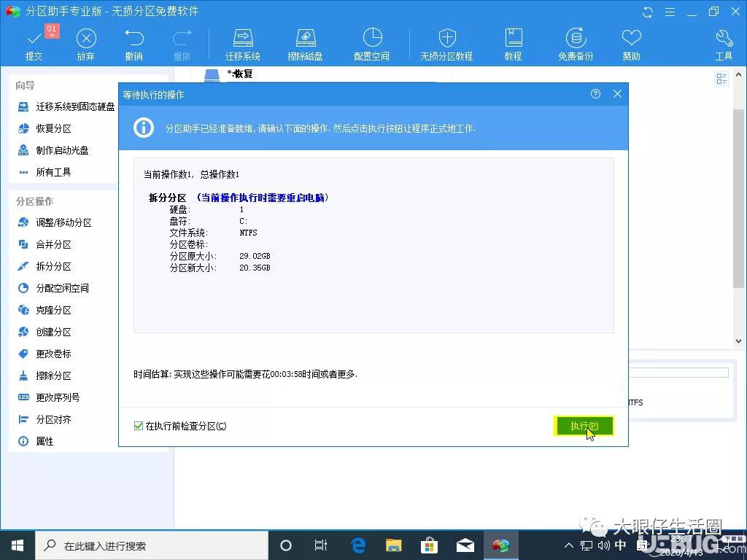Open 所有工具 in sidebar
The width and height of the screenshot is (747, 560).
44,172
